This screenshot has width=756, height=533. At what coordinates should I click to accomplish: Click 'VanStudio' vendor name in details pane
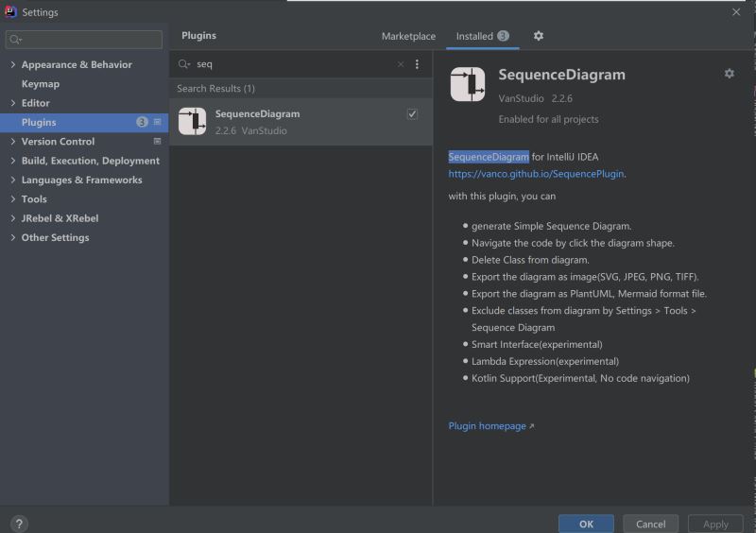pos(521,98)
